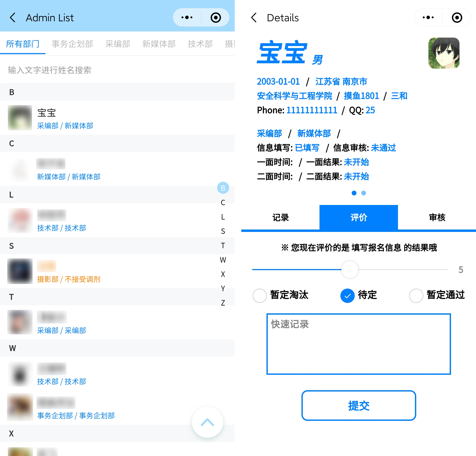The height and width of the screenshot is (456, 476).
Task: Select the 待定 radio option
Action: [347, 295]
